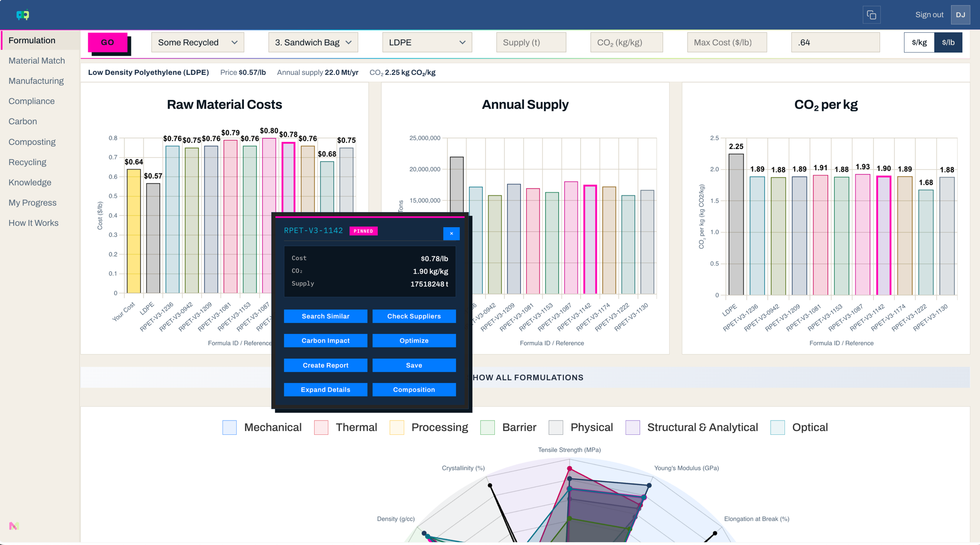Open the Carbon section
This screenshot has width=980, height=545.
[23, 121]
